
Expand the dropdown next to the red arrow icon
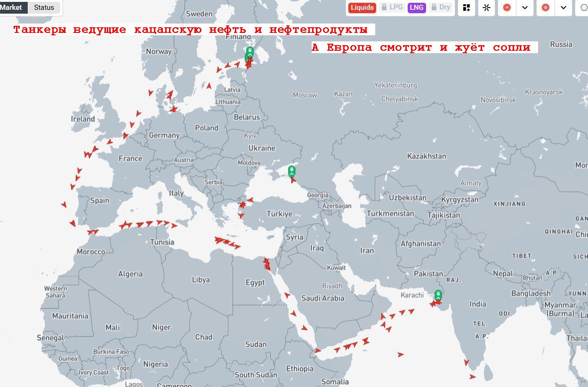click(x=525, y=8)
